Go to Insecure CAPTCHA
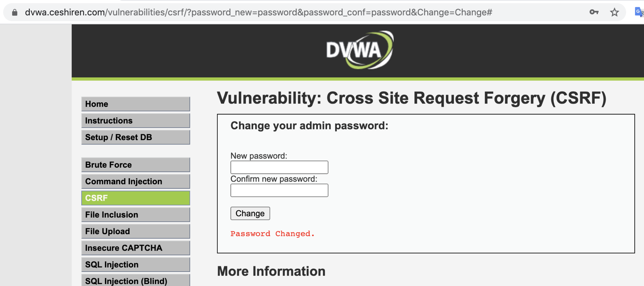This screenshot has width=644, height=286. (135, 248)
